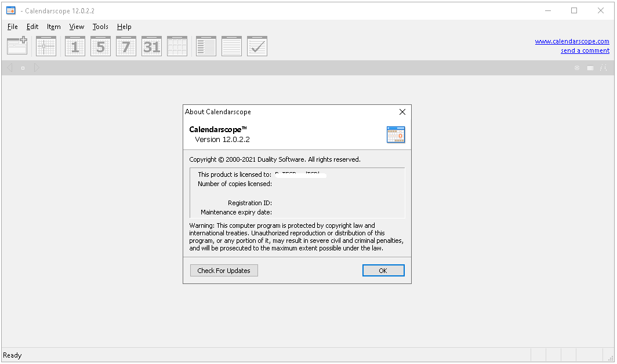This screenshot has width=617, height=364.
Task: Click the next period right arrow
Action: (x=37, y=68)
